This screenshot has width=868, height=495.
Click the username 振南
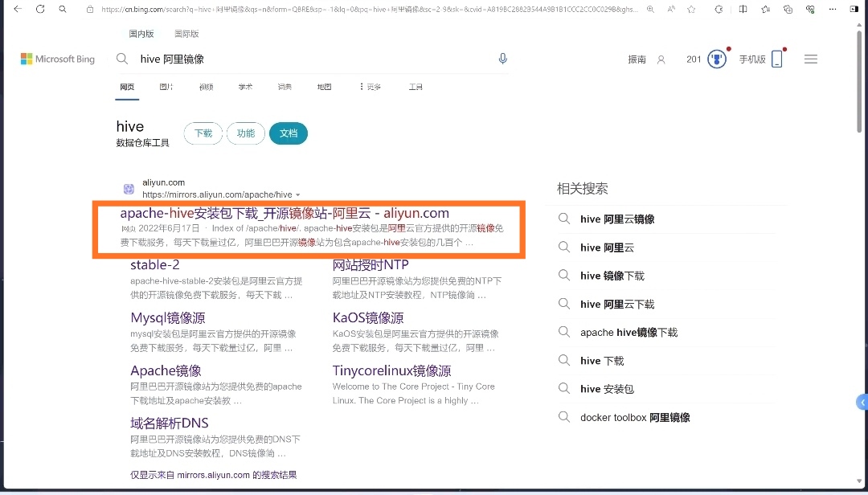[637, 59]
